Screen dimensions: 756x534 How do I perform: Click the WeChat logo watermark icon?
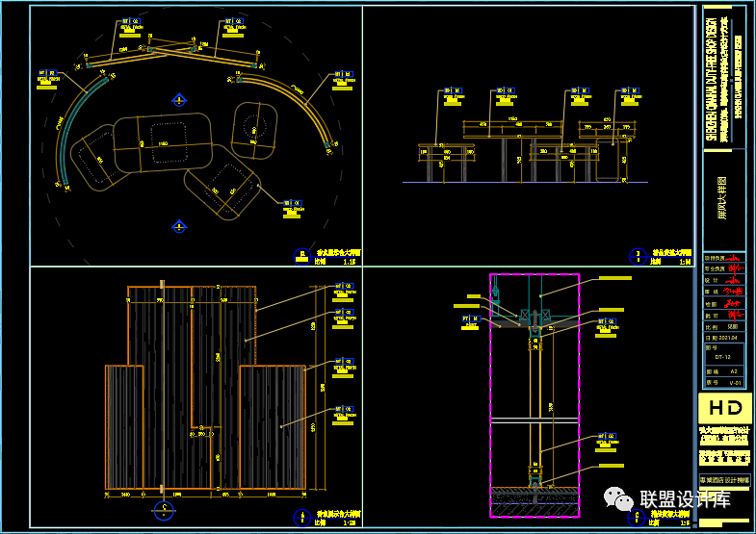pos(614,497)
